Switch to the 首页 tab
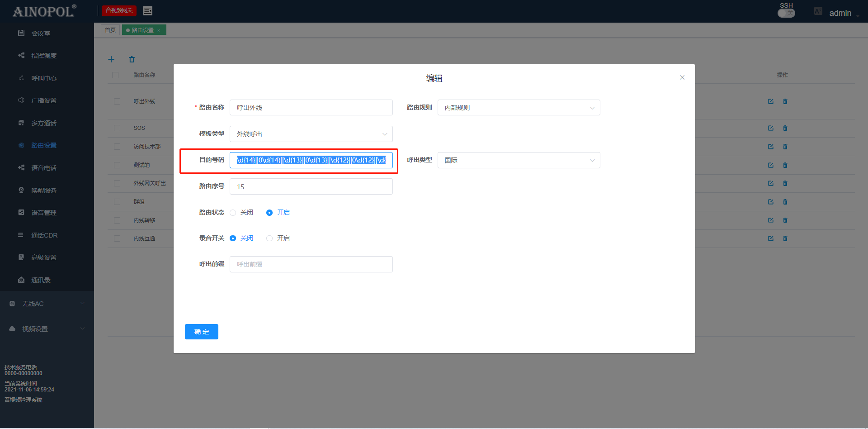868x429 pixels. pos(110,30)
